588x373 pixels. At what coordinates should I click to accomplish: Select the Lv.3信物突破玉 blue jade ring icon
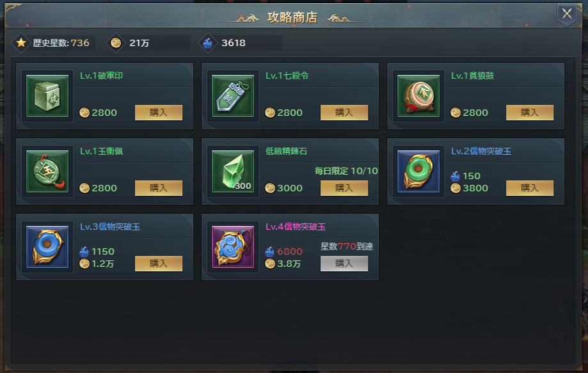(x=47, y=247)
